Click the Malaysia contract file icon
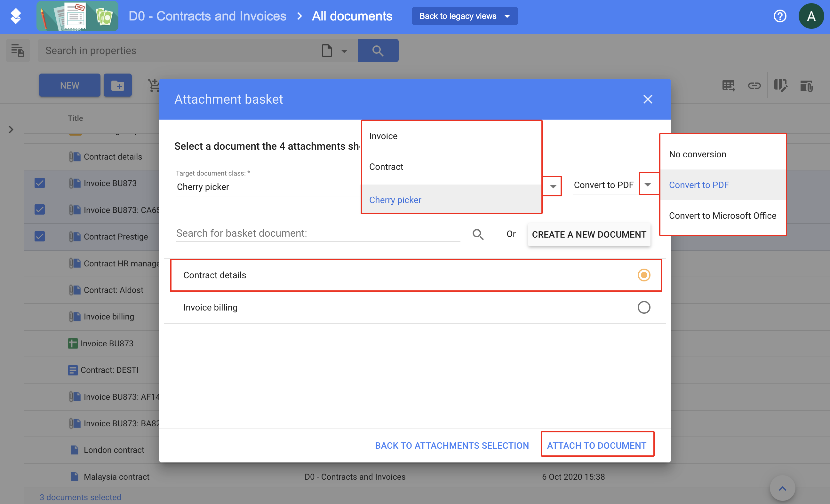830x504 pixels. coord(75,476)
